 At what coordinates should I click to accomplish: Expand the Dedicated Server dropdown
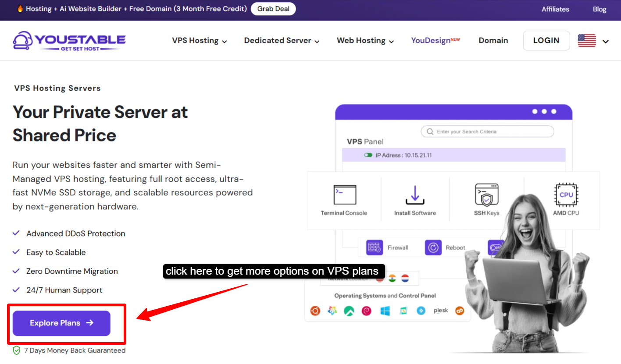click(282, 41)
